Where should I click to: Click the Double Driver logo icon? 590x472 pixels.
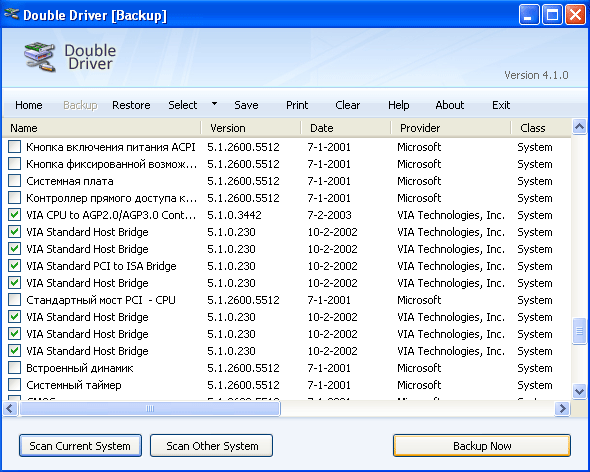40,57
